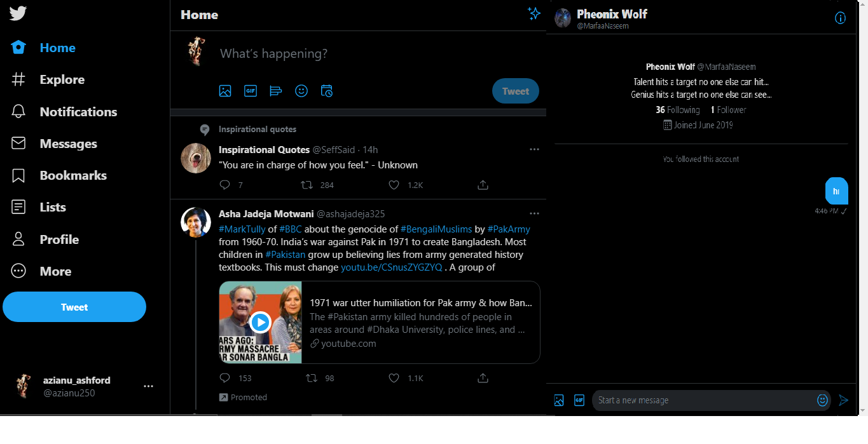Open emoji picker in message box
Viewport: 868px width, 444px height.
pos(823,400)
